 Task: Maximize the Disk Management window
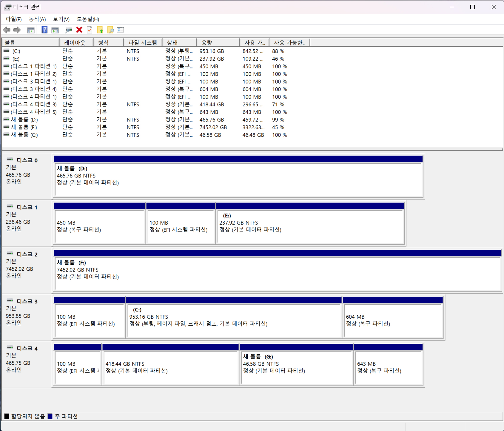[472, 7]
